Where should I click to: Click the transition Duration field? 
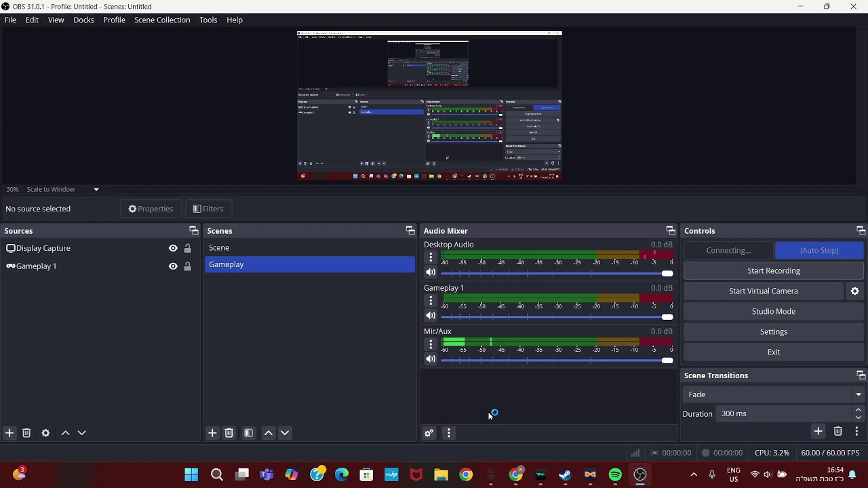784,413
